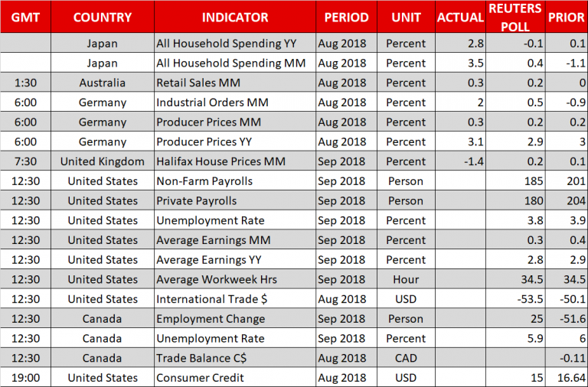Click the INDICATOR column header
588x387 pixels.
pos(234,17)
